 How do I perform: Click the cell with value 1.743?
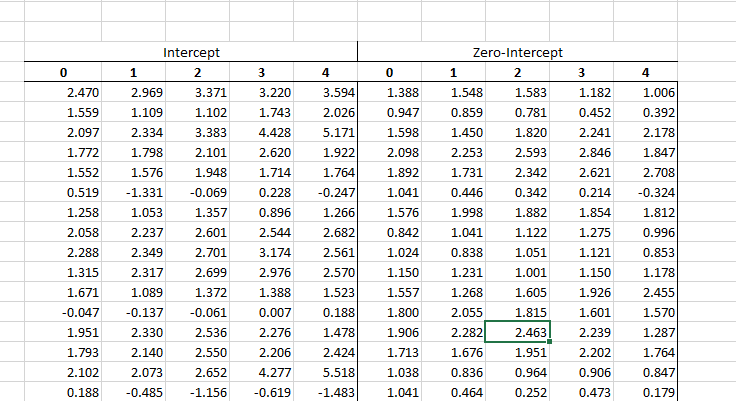point(261,112)
